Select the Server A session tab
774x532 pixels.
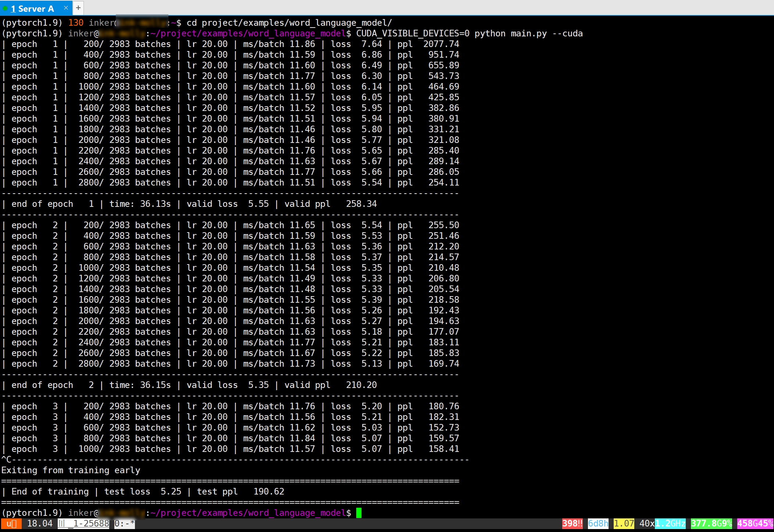[x=32, y=8]
